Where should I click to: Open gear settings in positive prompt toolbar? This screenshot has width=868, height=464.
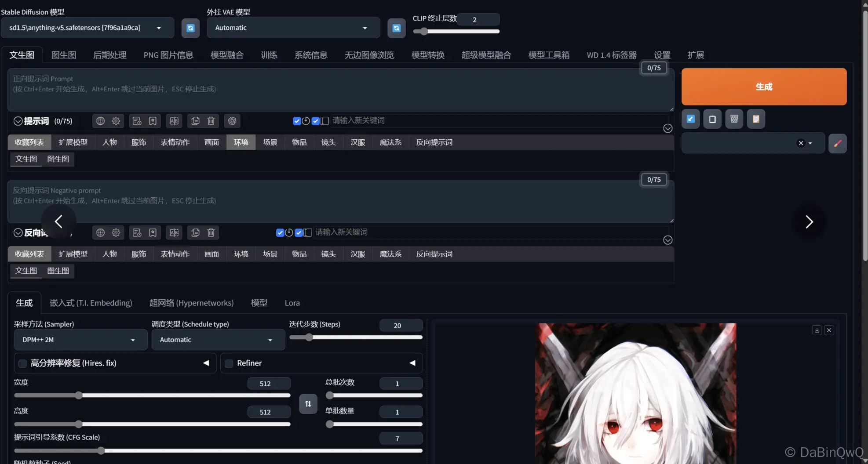click(116, 121)
